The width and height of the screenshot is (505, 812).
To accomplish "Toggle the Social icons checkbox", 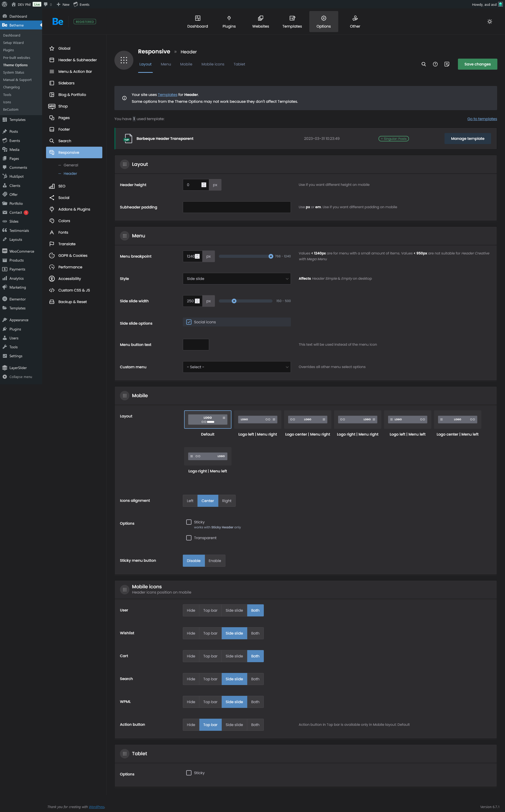I will [x=189, y=322].
